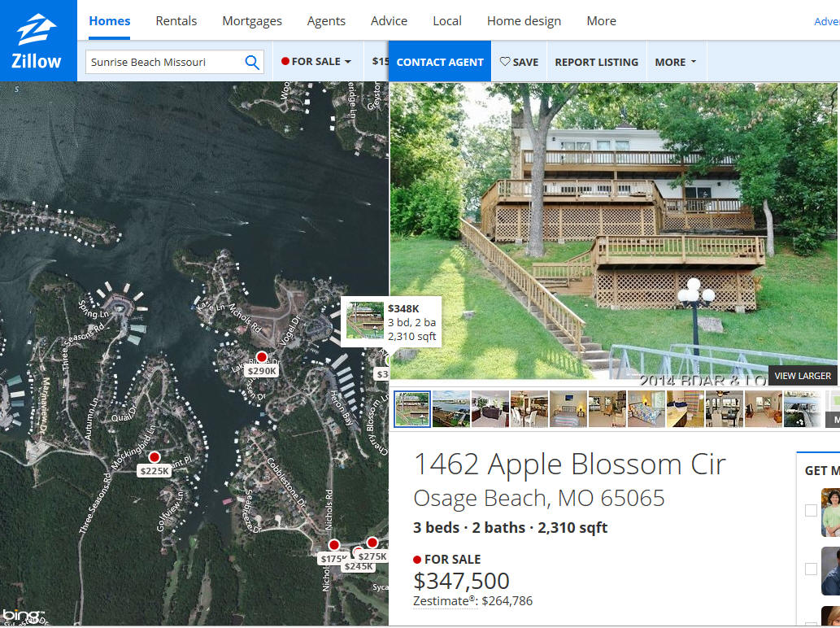Select the lake dock view thumbnail
The height and width of the screenshot is (628, 840).
pos(451,409)
